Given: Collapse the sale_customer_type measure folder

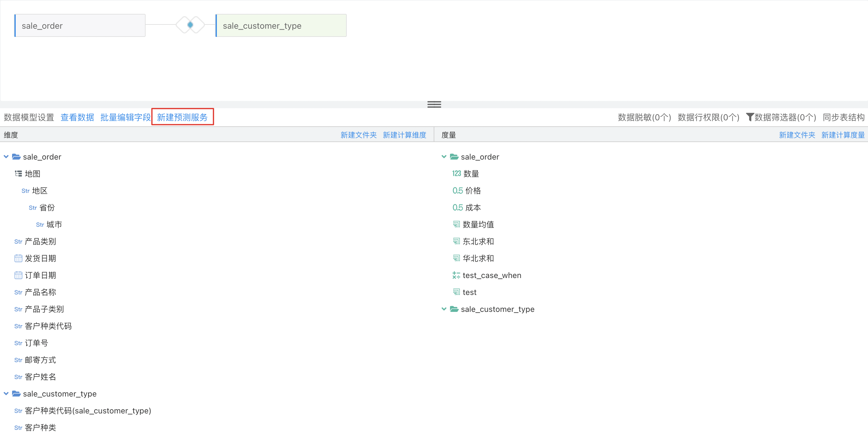Looking at the screenshot, I should [444, 309].
